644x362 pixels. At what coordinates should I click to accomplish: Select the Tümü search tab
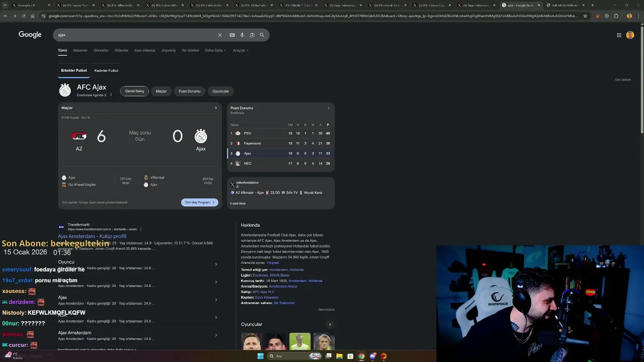pyautogui.click(x=62, y=50)
